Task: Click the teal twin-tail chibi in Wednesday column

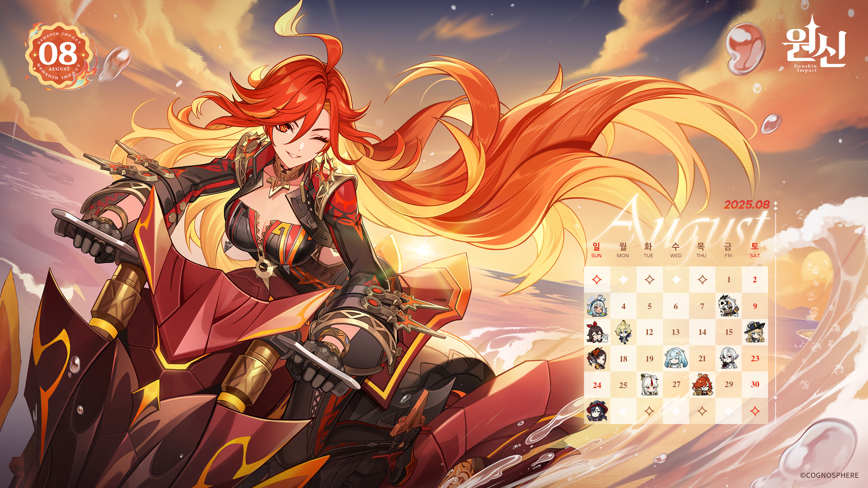Action: pos(676,359)
